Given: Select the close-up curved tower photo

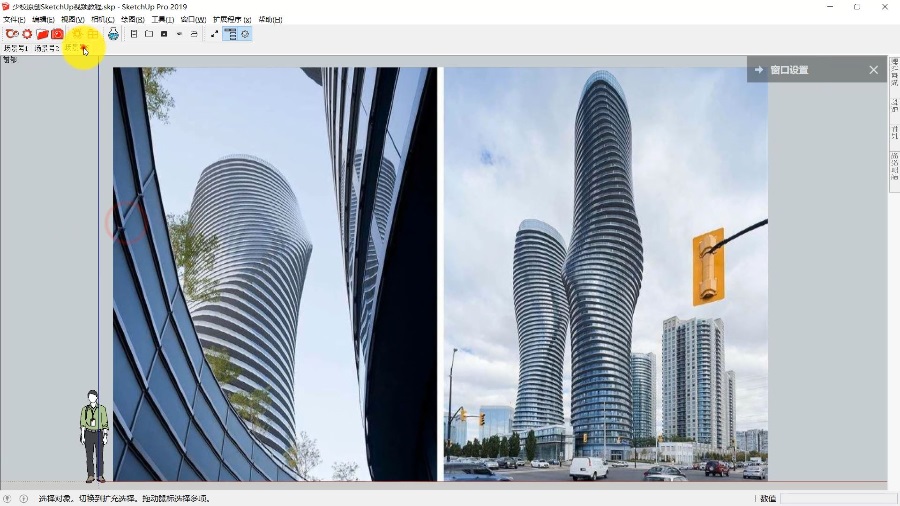Looking at the screenshot, I should coord(274,274).
